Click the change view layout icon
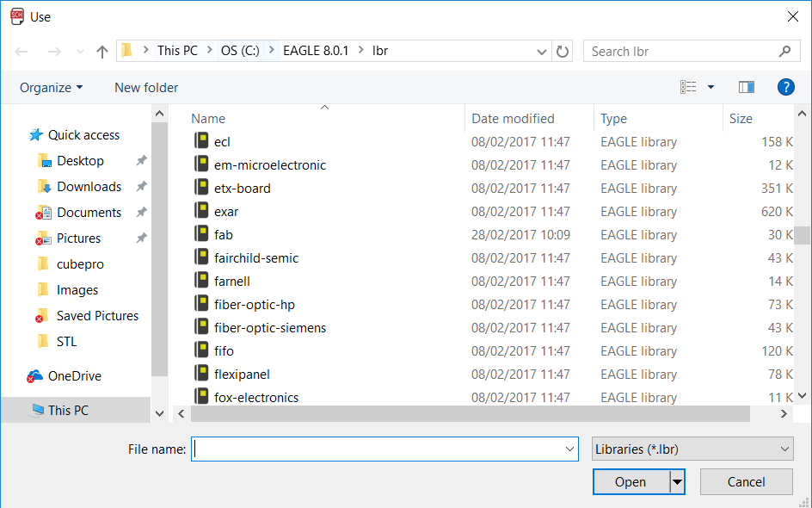The height and width of the screenshot is (508, 812). [x=688, y=87]
